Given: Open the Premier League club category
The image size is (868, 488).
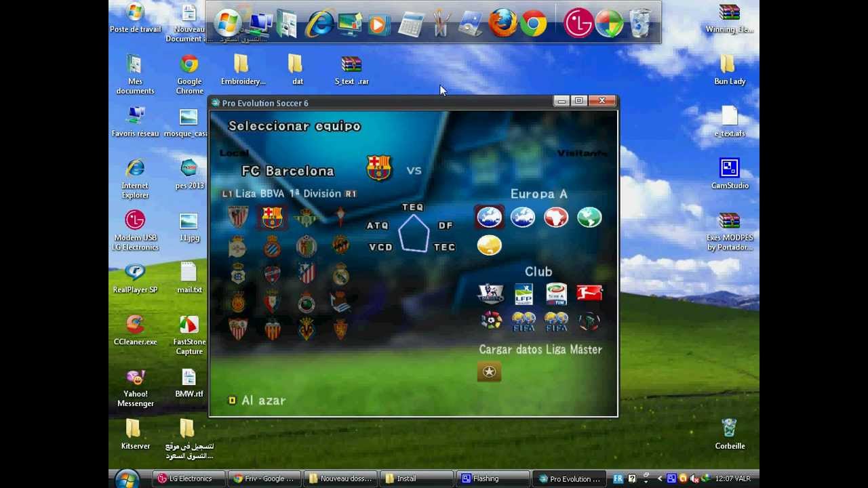Looking at the screenshot, I should [x=490, y=293].
